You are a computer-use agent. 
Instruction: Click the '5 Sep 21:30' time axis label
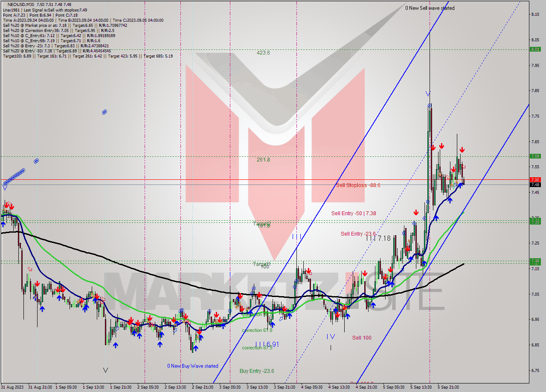[x=448, y=387]
